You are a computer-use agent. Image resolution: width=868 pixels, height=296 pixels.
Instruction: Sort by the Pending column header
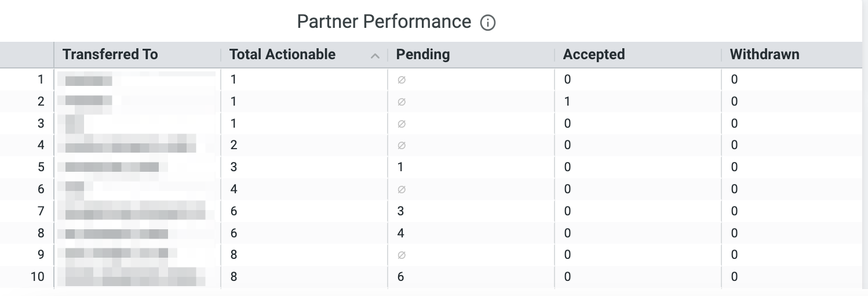pyautogui.click(x=423, y=55)
